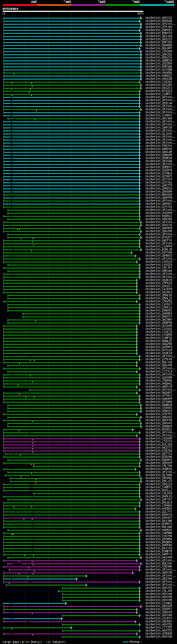Open hit UniRef100_C1E2A2

159,82
